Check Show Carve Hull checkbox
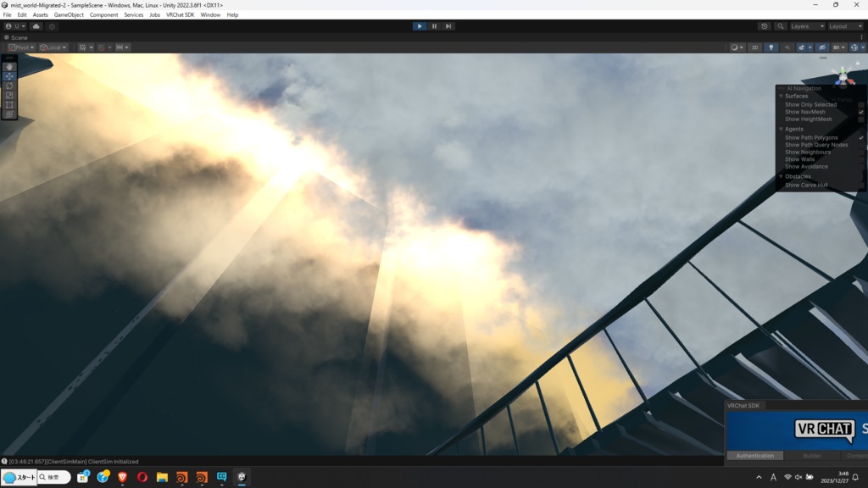The image size is (868, 488). (861, 186)
